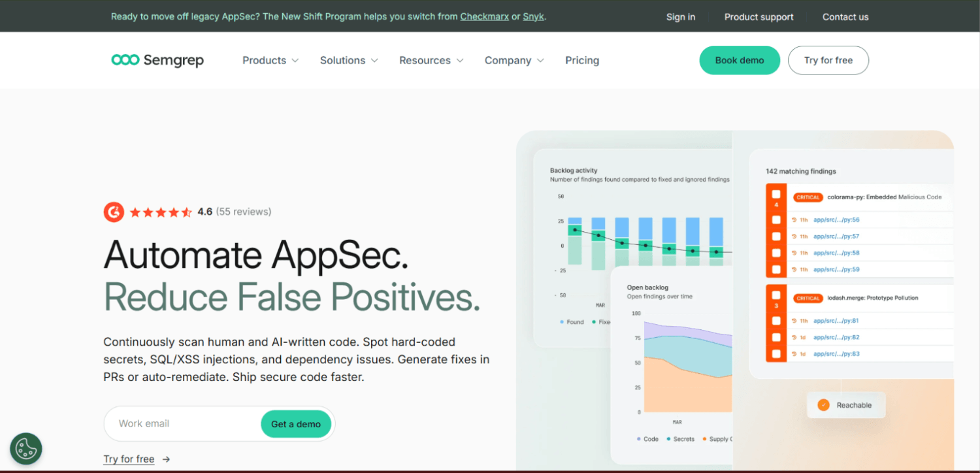
Task: Open the cookie settings icon
Action: coord(26,449)
